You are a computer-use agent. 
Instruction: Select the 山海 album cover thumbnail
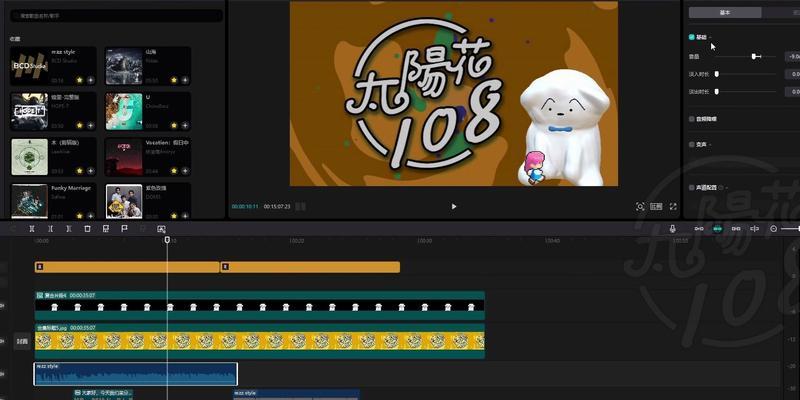124,66
